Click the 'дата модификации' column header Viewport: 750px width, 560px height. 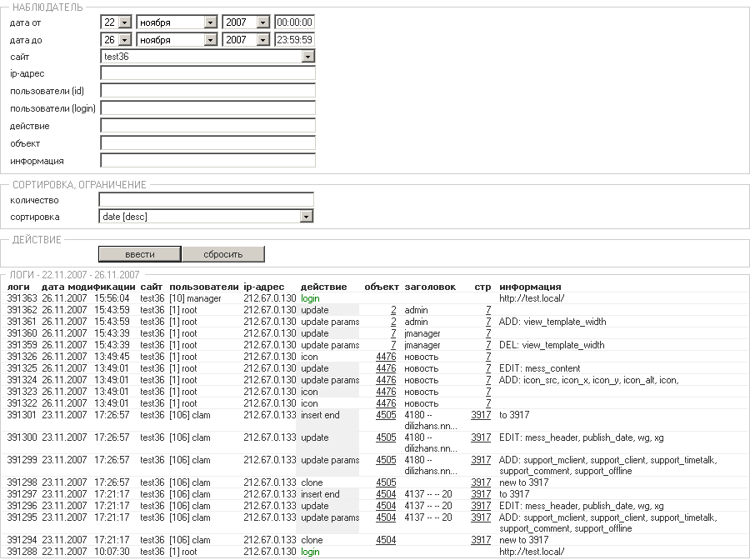pos(88,287)
